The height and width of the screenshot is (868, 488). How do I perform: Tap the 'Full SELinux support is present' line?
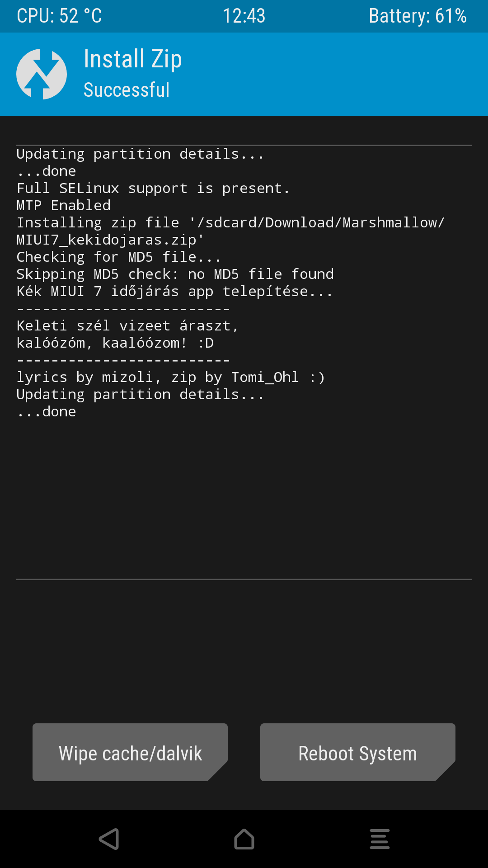coord(153,188)
